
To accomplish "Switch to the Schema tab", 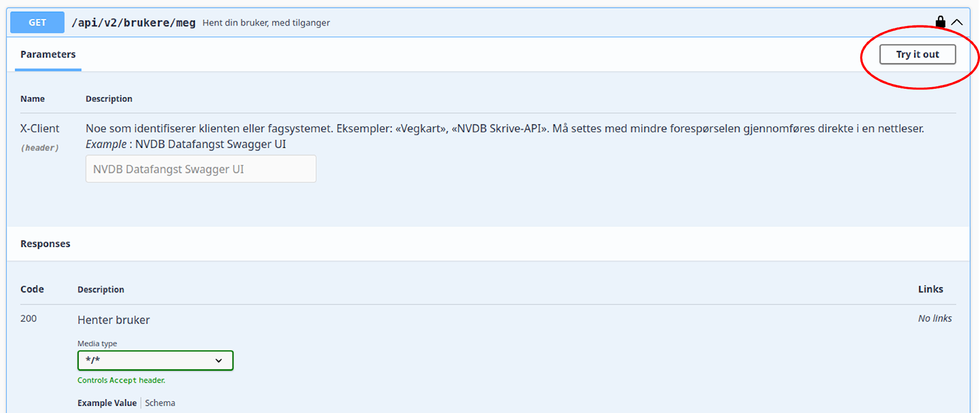I will coord(160,403).
